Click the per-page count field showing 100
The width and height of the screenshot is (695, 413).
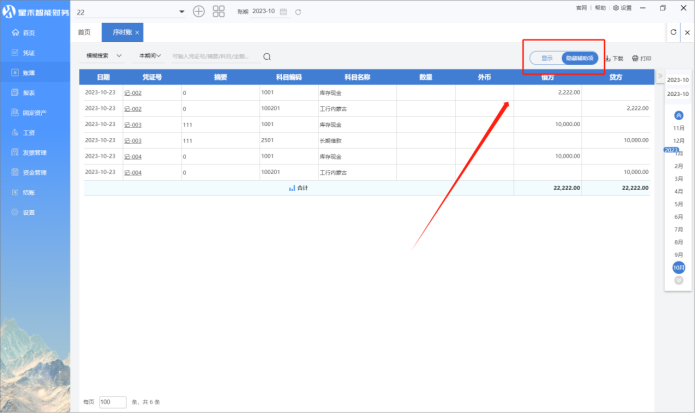point(112,401)
